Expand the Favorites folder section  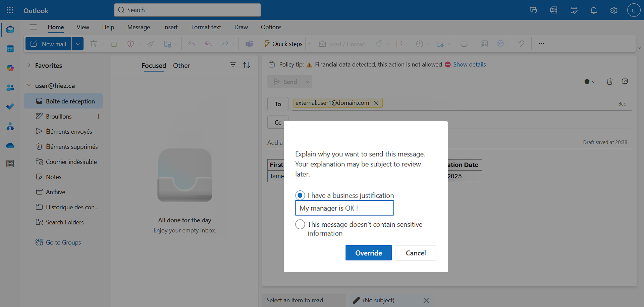[x=29, y=65]
